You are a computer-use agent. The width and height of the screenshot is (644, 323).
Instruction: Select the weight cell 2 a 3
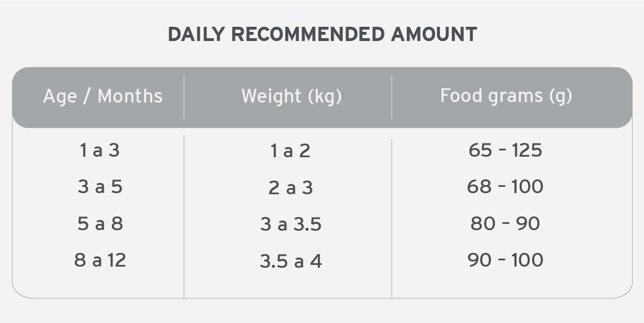[x=290, y=188]
